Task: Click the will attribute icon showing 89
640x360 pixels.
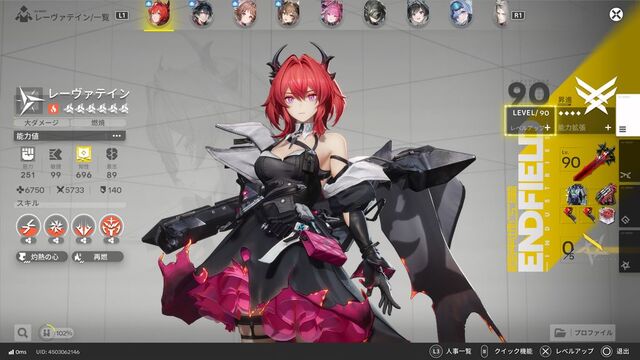Action: tap(111, 154)
